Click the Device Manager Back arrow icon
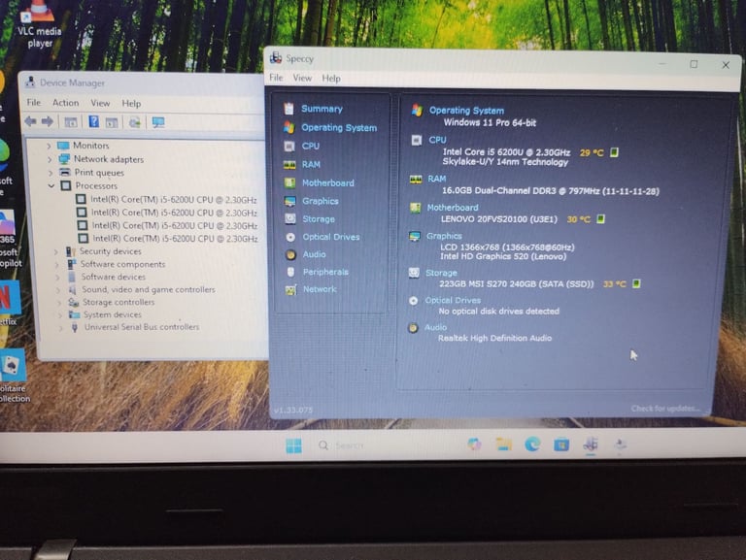This screenshot has height=560, width=746. click(31, 121)
